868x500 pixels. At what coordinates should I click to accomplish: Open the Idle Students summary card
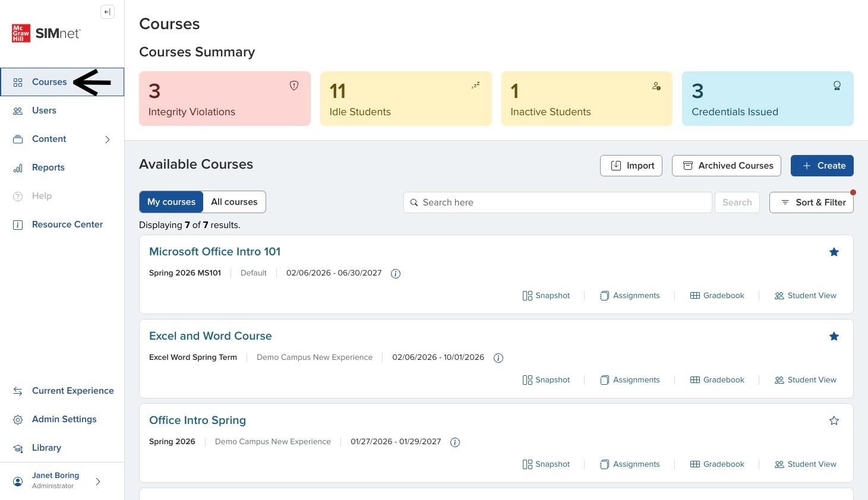(x=406, y=99)
